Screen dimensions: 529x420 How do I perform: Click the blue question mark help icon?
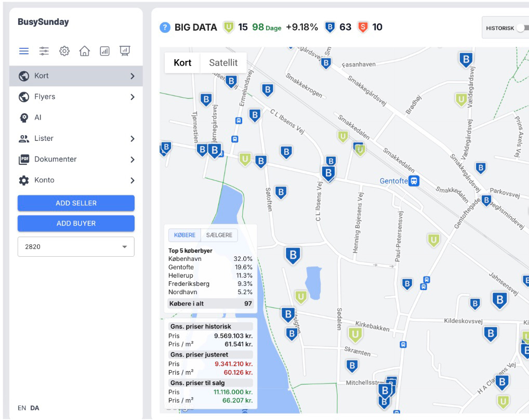[x=165, y=28]
